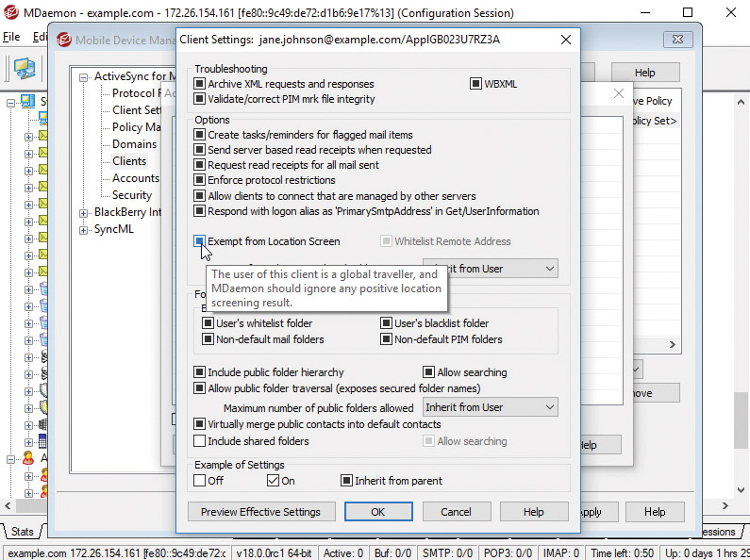Click the MDaemon app icon in title bar
The image size is (750, 560).
click(x=11, y=12)
